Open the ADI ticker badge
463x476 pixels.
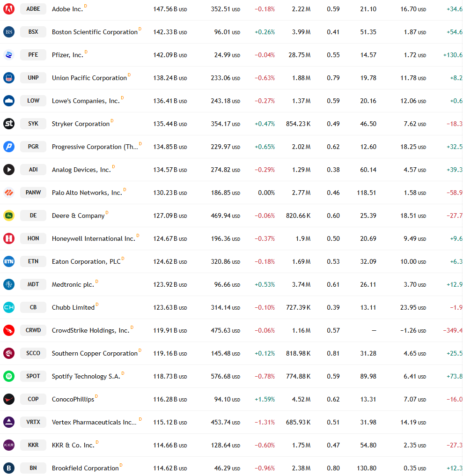[33, 170]
